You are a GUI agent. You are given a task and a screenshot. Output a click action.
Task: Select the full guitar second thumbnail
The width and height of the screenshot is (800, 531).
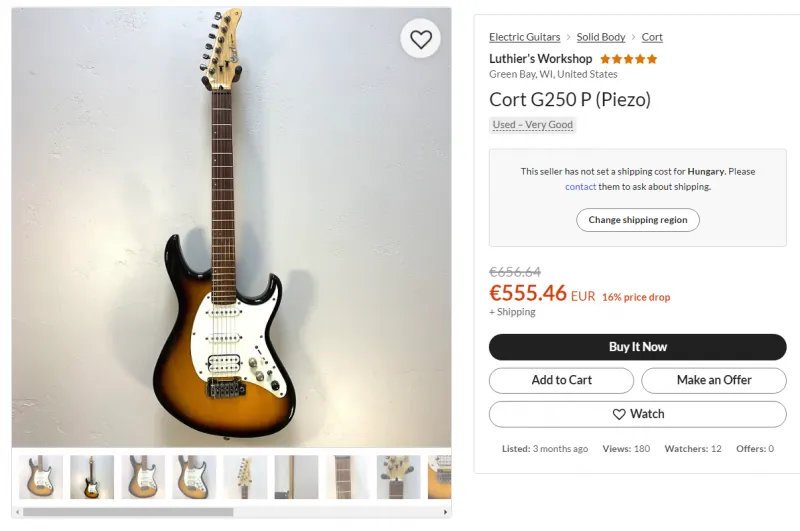tap(92, 477)
